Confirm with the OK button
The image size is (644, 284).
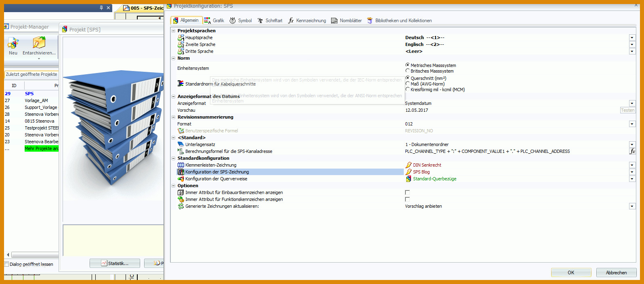pyautogui.click(x=571, y=273)
